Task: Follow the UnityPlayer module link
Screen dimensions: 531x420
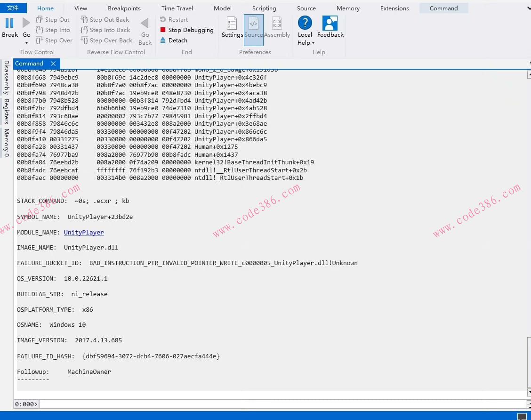Action: [x=84, y=232]
